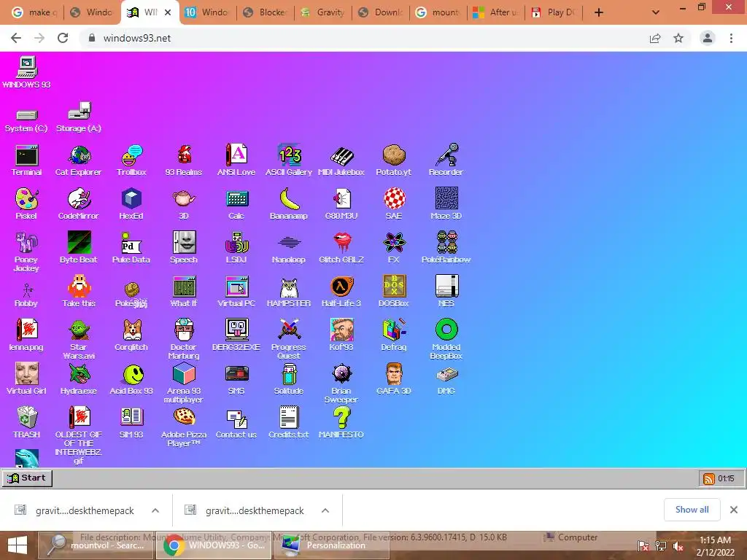Bookmark this page with the star

pos(678,38)
